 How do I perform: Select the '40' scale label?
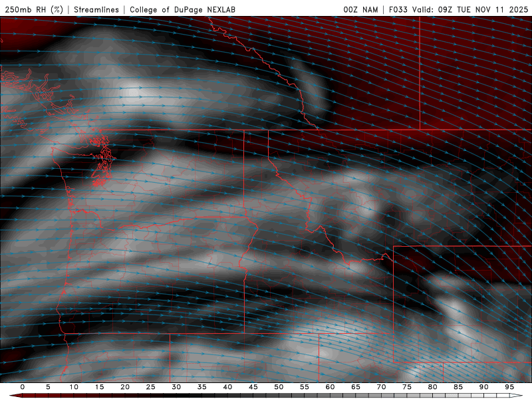coord(227,387)
